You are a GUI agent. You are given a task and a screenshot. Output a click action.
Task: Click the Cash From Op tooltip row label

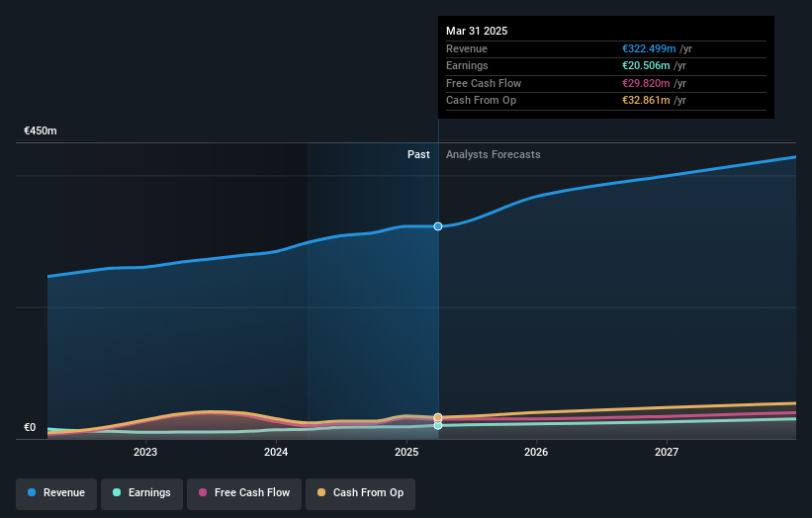pyautogui.click(x=481, y=101)
